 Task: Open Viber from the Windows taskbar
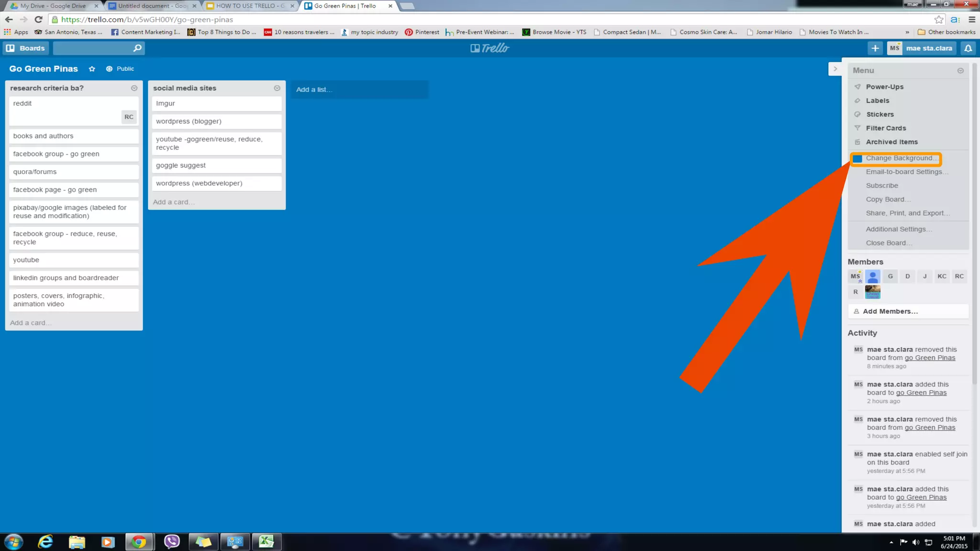(171, 541)
